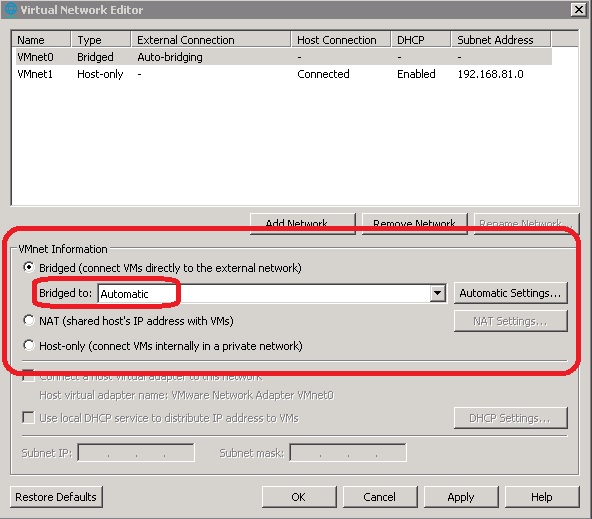Open DHCP Settings
Viewport: 592px width, 519px height.
tap(510, 418)
